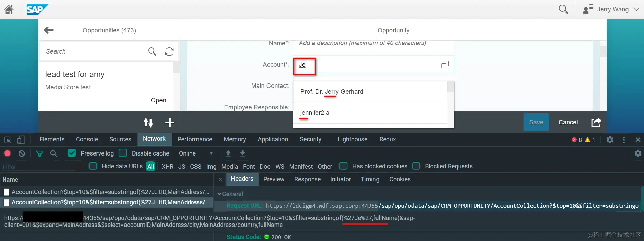This screenshot has height=241, width=644.
Task: Toggle the device toolbar icon
Action: click(21, 139)
